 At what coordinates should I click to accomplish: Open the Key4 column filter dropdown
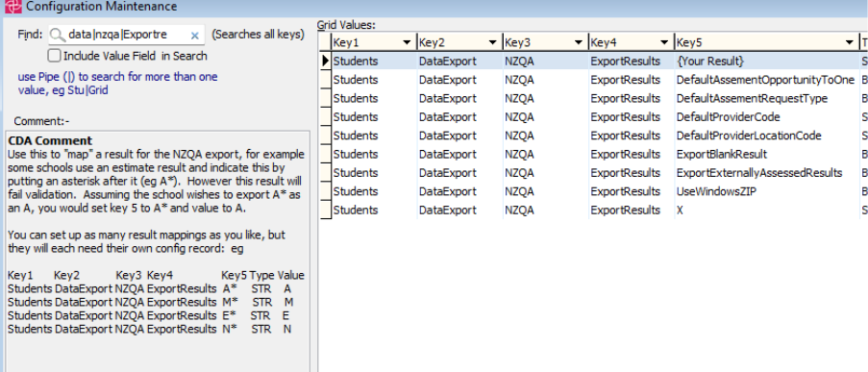[x=664, y=42]
